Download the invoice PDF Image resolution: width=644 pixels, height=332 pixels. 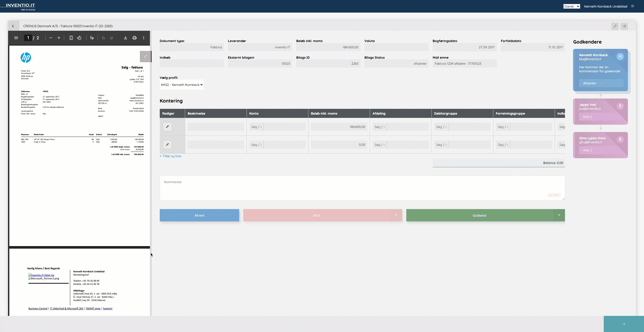pos(125,38)
